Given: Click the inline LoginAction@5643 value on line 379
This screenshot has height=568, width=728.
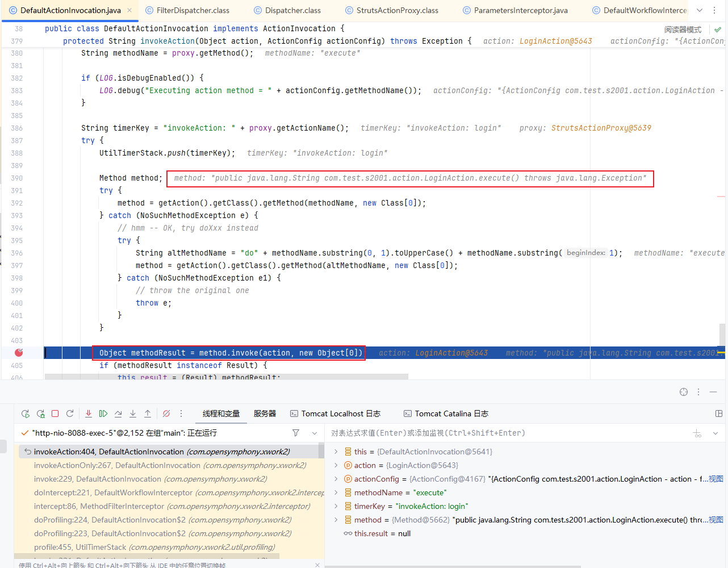Looking at the screenshot, I should (555, 41).
